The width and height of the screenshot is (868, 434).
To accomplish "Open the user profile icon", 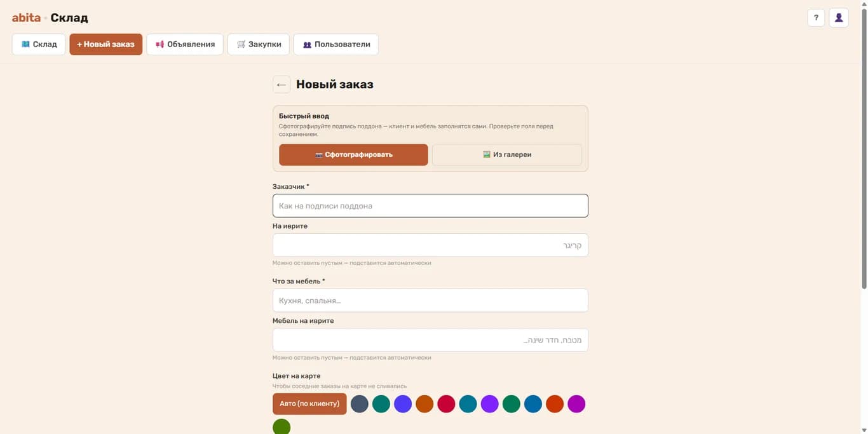I will pyautogui.click(x=839, y=18).
